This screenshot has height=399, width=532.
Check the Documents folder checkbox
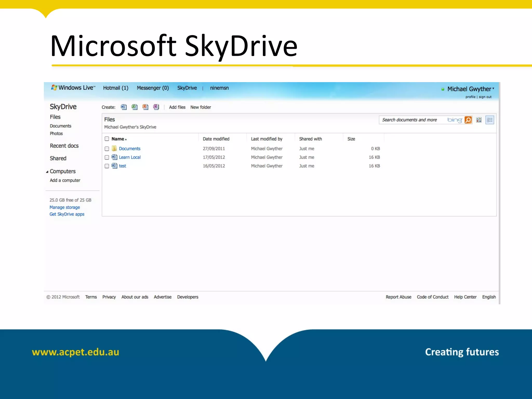click(107, 149)
